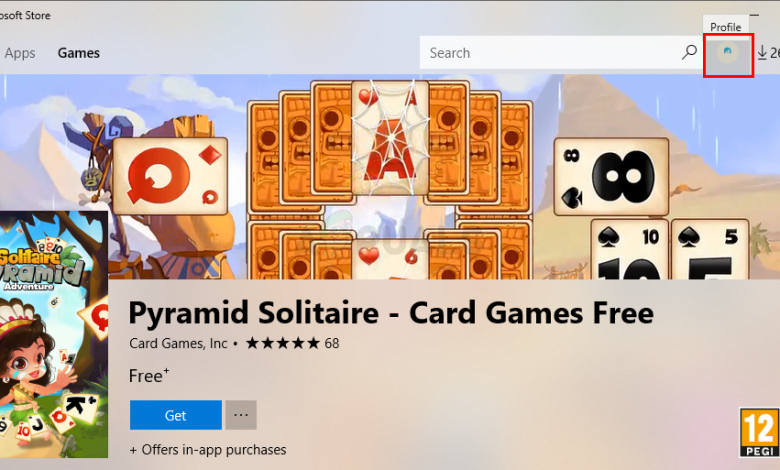
Task: Open the downloads arrow icon
Action: [x=762, y=53]
